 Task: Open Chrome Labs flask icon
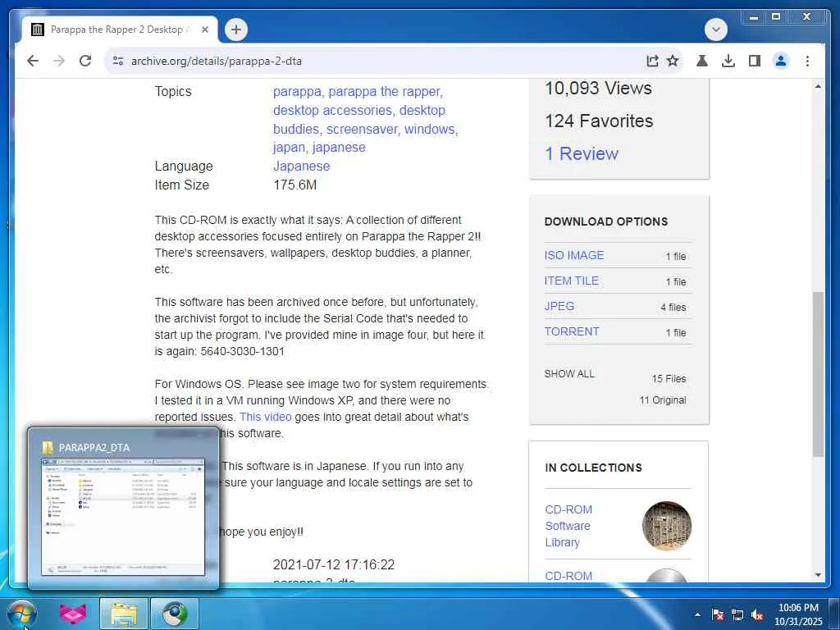(702, 61)
